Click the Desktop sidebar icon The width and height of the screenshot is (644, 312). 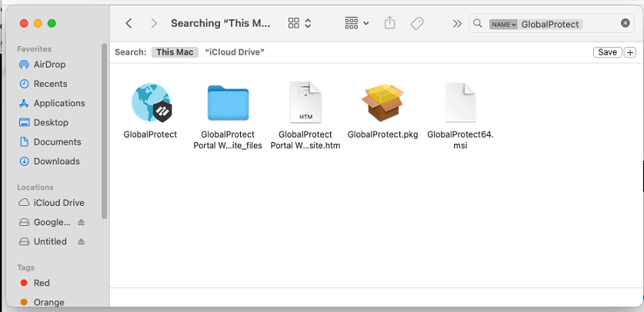point(24,122)
